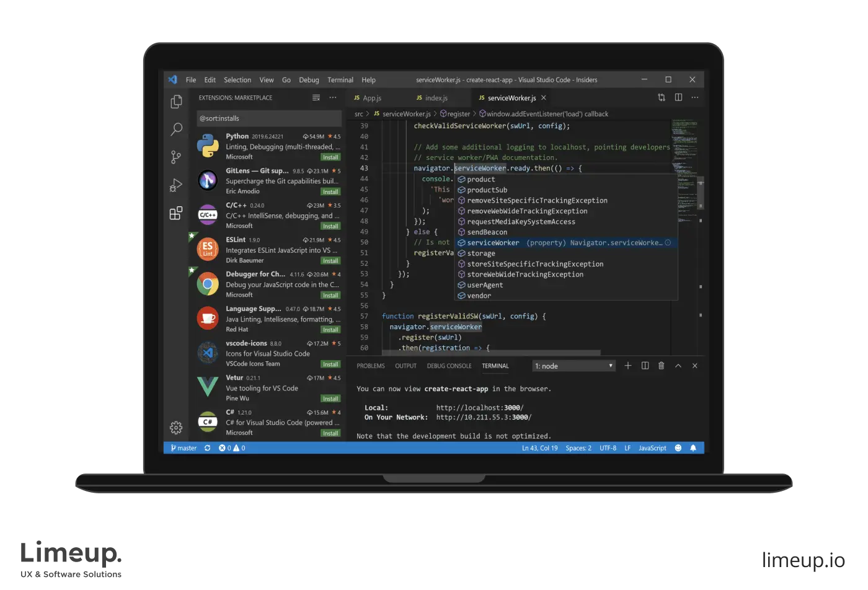Select 'storage' in the autocomplete list
868x590 pixels.
pos(481,253)
